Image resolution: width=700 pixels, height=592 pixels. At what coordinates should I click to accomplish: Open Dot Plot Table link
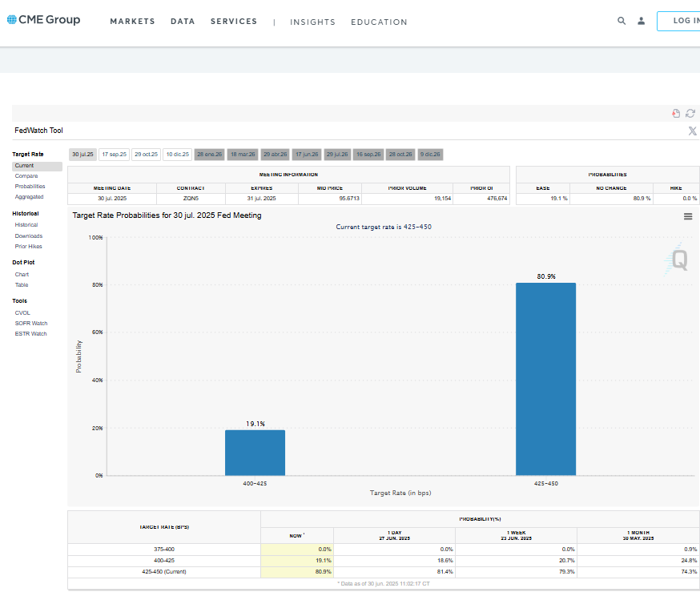(22, 285)
